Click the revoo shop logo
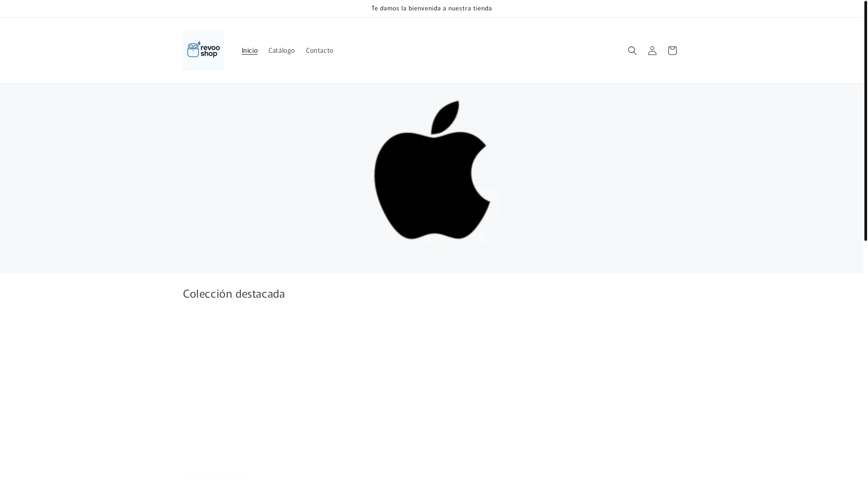This screenshot has width=868, height=488. coord(203,51)
